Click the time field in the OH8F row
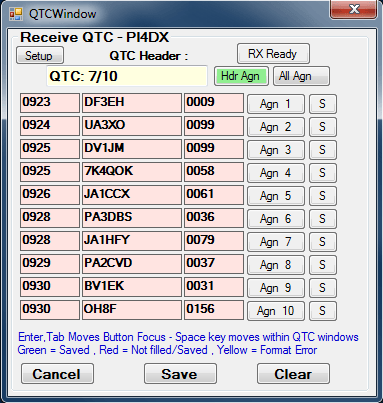 click(50, 310)
